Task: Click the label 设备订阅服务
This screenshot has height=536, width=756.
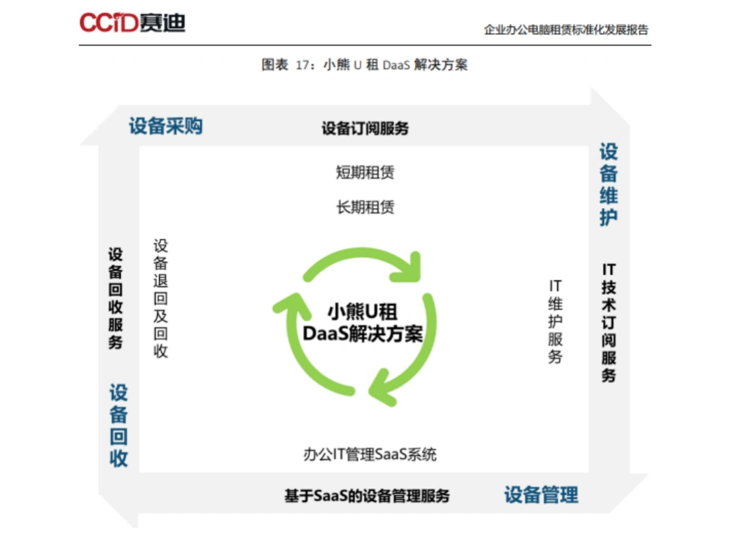Action: [x=365, y=129]
